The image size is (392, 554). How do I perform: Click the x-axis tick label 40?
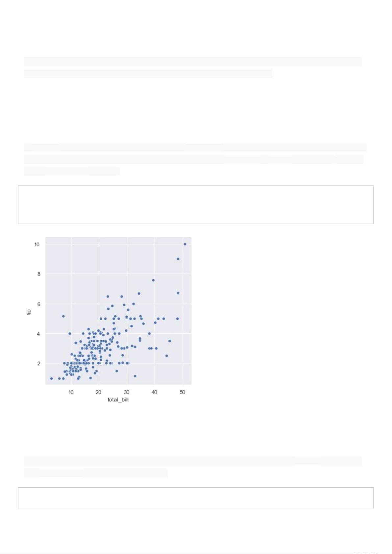pyautogui.click(x=154, y=392)
